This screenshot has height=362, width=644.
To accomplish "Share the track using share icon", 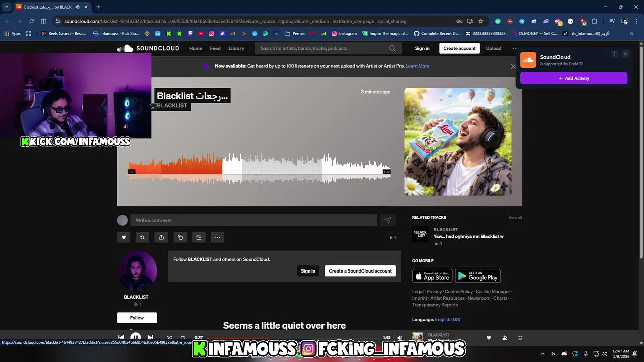I will click(161, 237).
